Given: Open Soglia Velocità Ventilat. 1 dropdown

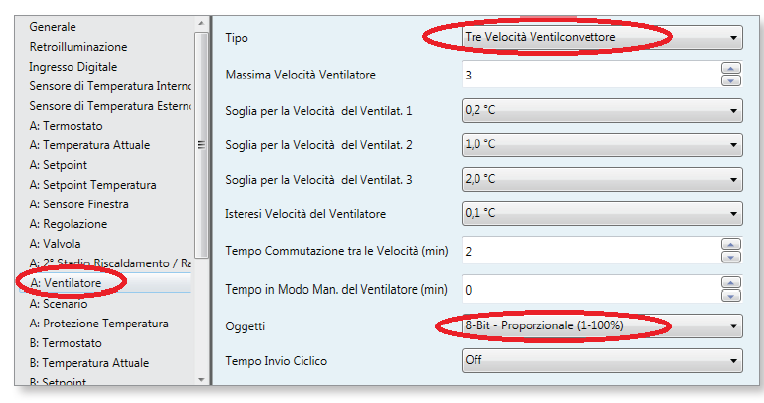Looking at the screenshot, I should 602,111.
